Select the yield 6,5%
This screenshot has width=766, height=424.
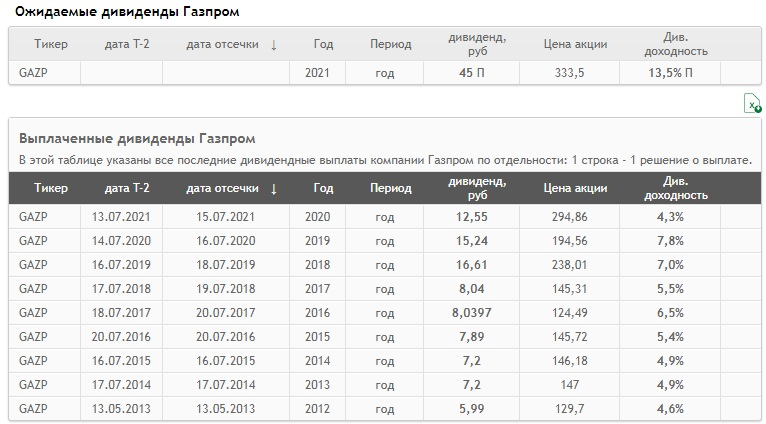pos(670,313)
